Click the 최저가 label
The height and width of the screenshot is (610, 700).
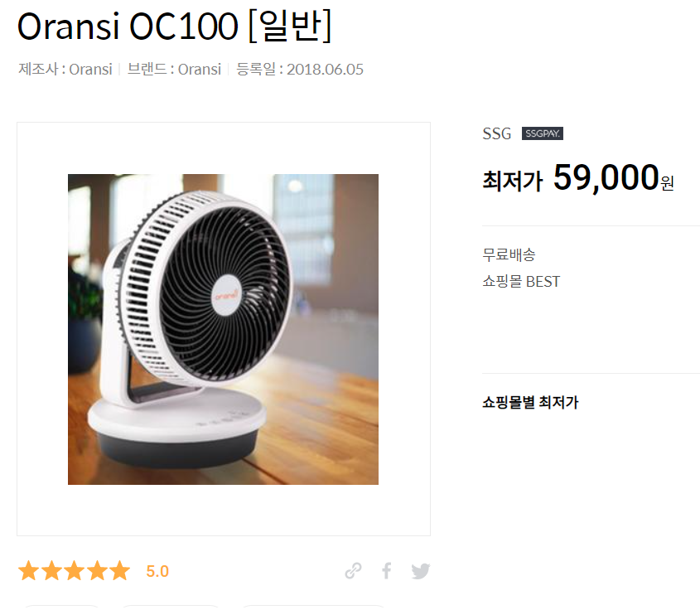click(513, 181)
